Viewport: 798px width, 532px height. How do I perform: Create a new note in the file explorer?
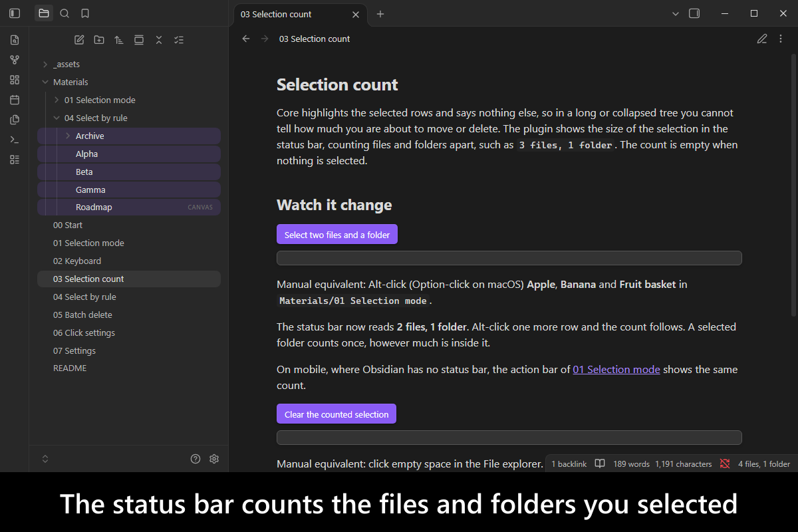[79, 40]
